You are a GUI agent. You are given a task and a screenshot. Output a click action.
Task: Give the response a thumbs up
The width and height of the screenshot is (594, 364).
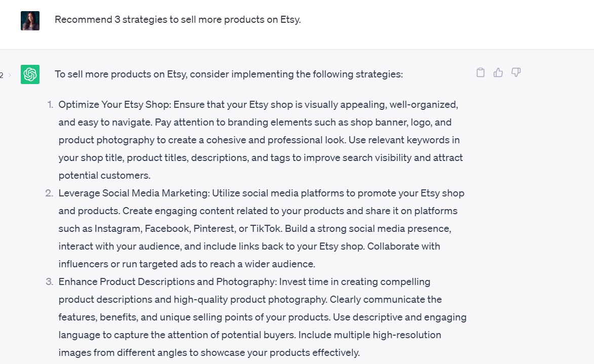498,73
